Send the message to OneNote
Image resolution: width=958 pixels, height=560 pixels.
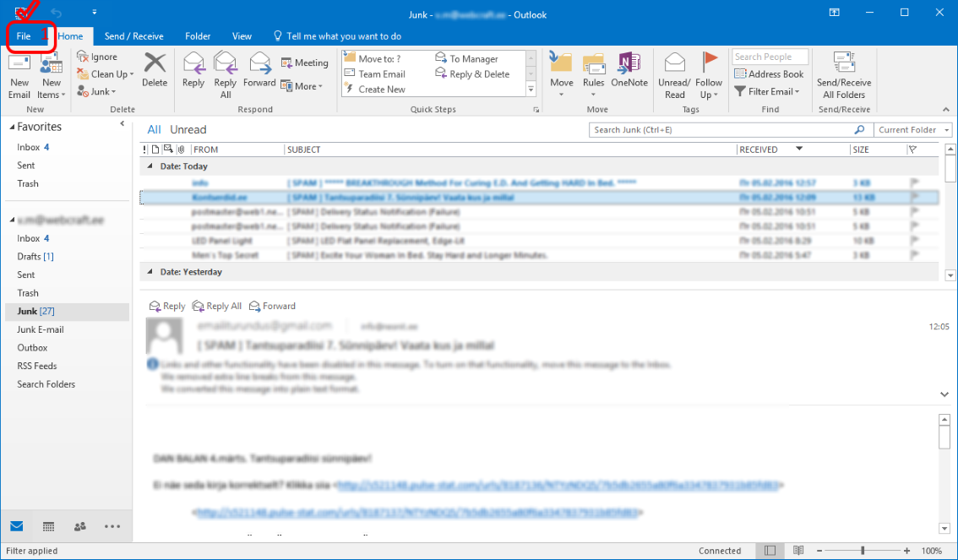coord(629,70)
